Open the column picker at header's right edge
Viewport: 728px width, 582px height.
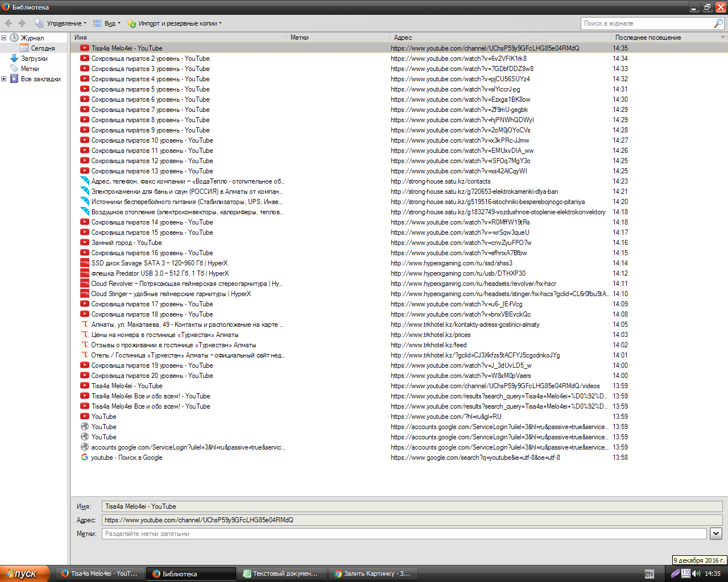pyautogui.click(x=723, y=38)
